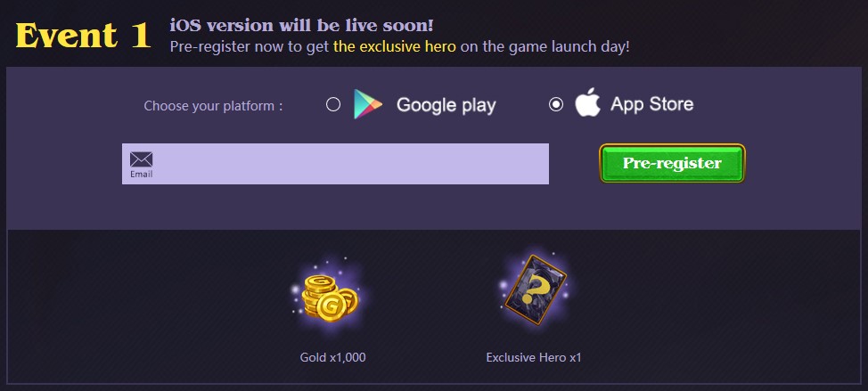
Task: Click the "Pre-register now to get" sentence
Action: tap(250, 46)
